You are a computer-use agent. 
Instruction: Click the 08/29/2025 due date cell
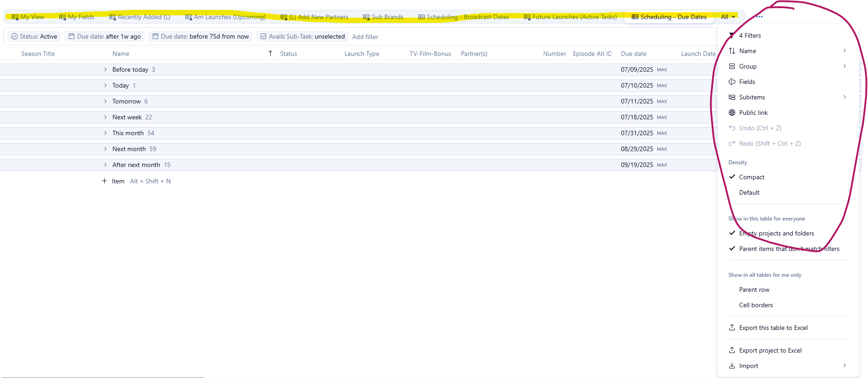(637, 149)
